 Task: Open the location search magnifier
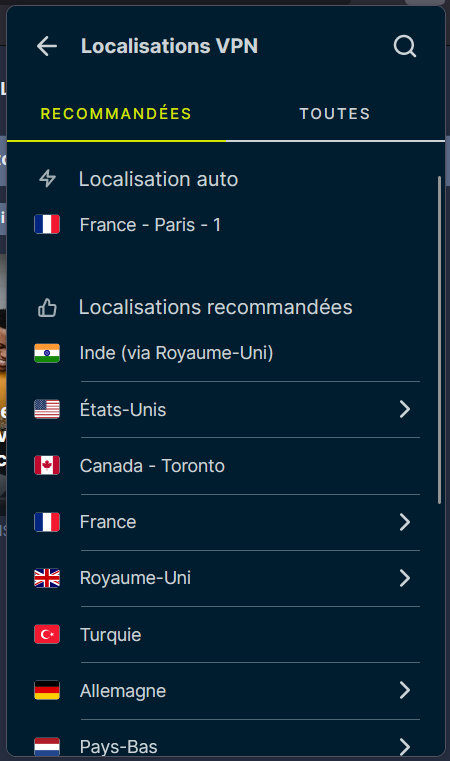(404, 47)
